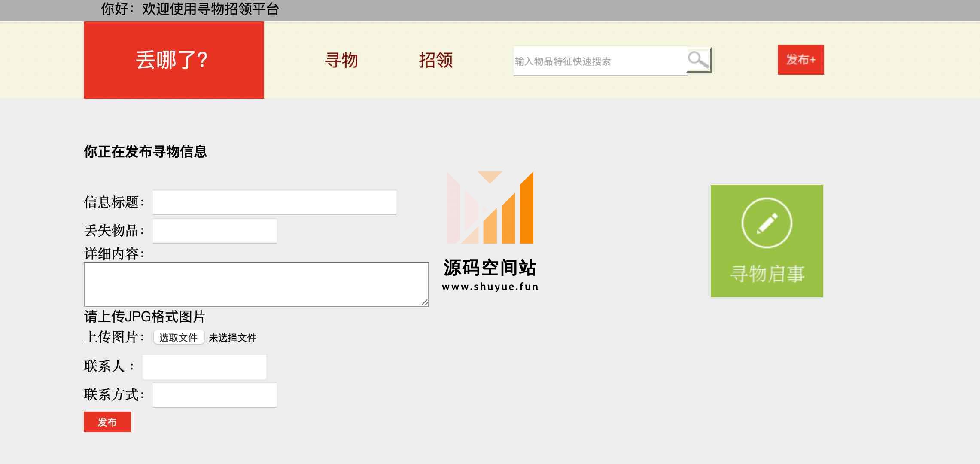Click the 请上传JPG格式图片 hint text
The width and height of the screenshot is (980, 464).
[145, 317]
